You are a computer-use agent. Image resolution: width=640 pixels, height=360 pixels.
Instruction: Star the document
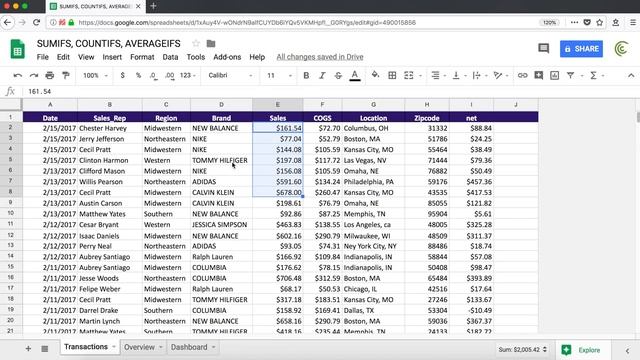(x=196, y=43)
